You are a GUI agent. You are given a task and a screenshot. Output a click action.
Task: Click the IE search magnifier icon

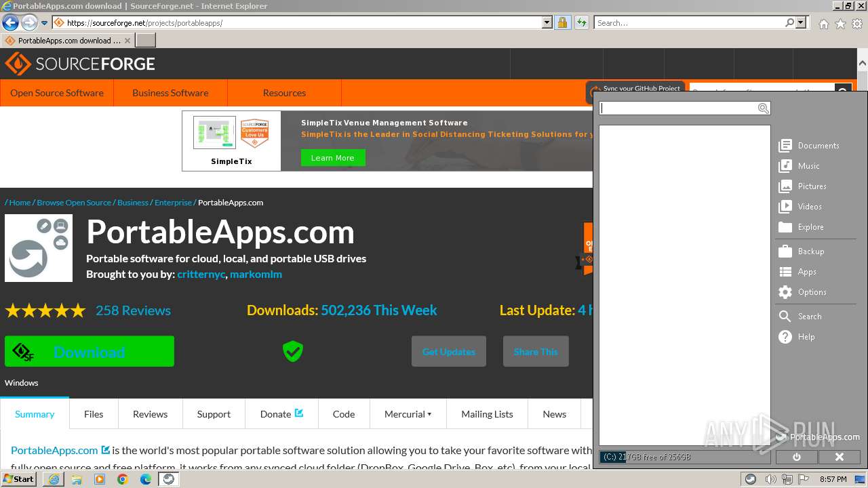tap(789, 22)
